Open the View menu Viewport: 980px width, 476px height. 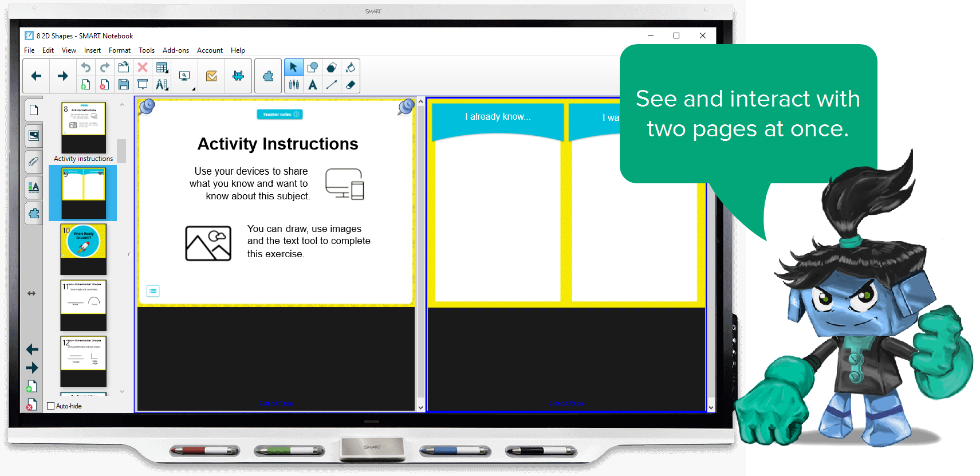click(x=69, y=50)
